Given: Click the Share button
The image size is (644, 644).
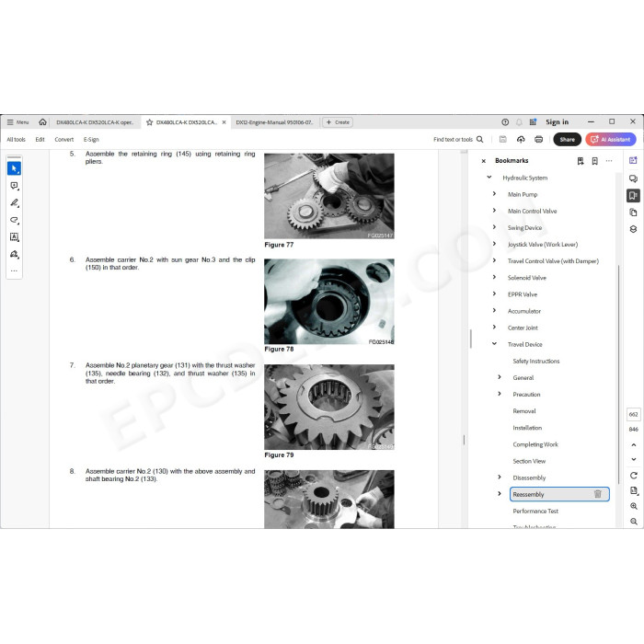Looking at the screenshot, I should pyautogui.click(x=568, y=139).
